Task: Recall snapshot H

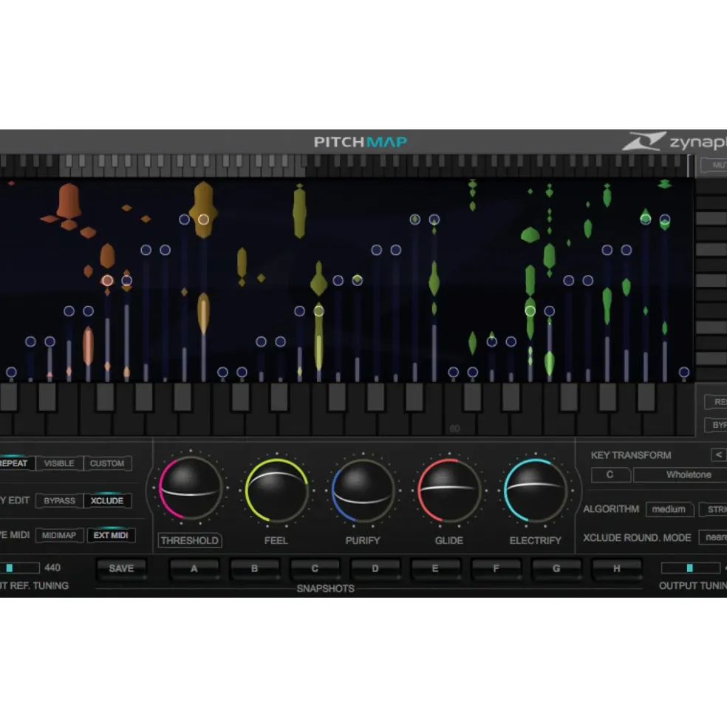Action: coord(616,569)
